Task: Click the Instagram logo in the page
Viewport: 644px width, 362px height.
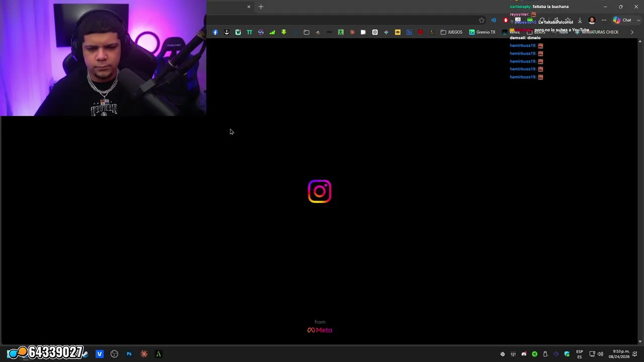Action: [x=319, y=191]
